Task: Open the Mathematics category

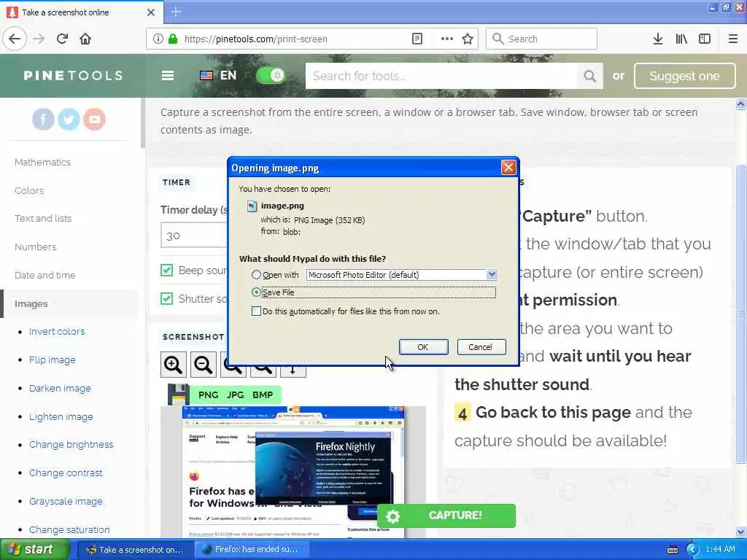Action: point(42,163)
